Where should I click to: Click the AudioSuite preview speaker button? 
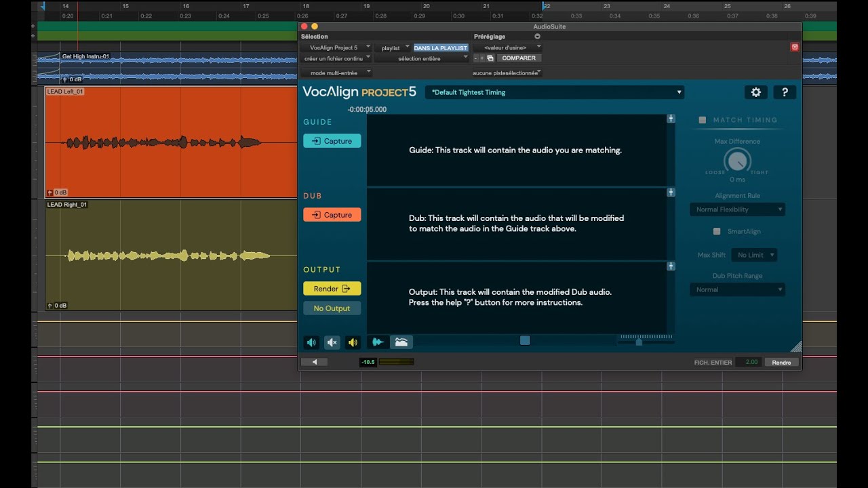point(315,362)
